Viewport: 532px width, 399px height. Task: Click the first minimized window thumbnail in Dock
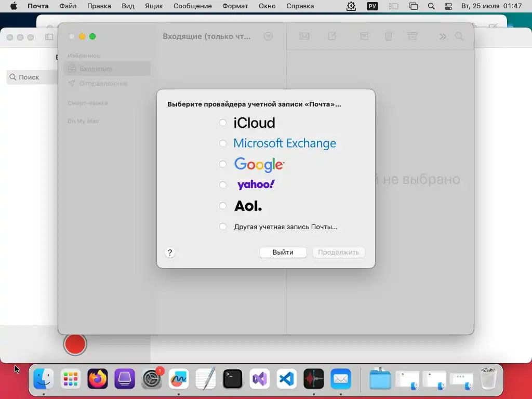point(407,380)
